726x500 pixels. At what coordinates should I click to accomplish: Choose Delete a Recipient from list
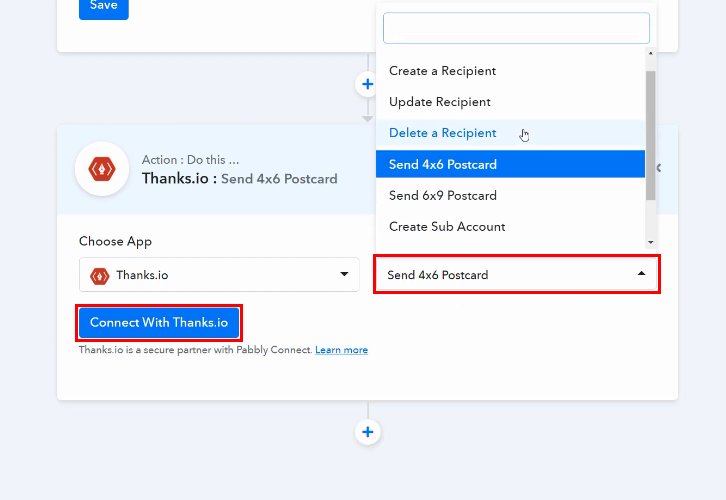tap(510, 133)
